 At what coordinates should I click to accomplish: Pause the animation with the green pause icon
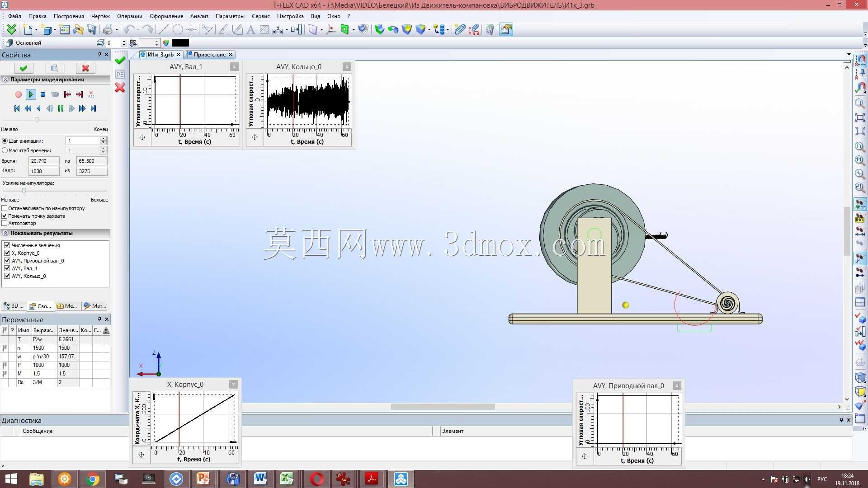[x=61, y=108]
